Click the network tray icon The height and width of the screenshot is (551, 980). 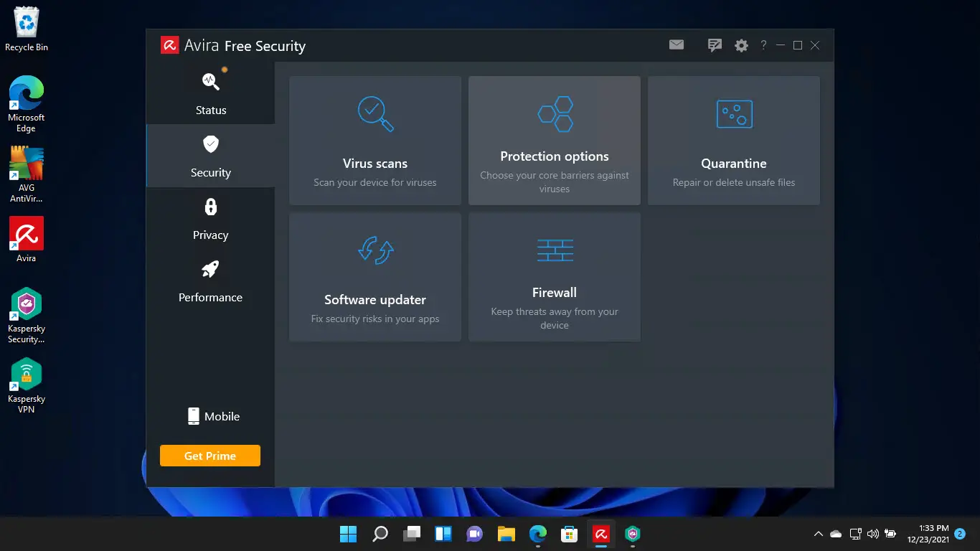[855, 534]
